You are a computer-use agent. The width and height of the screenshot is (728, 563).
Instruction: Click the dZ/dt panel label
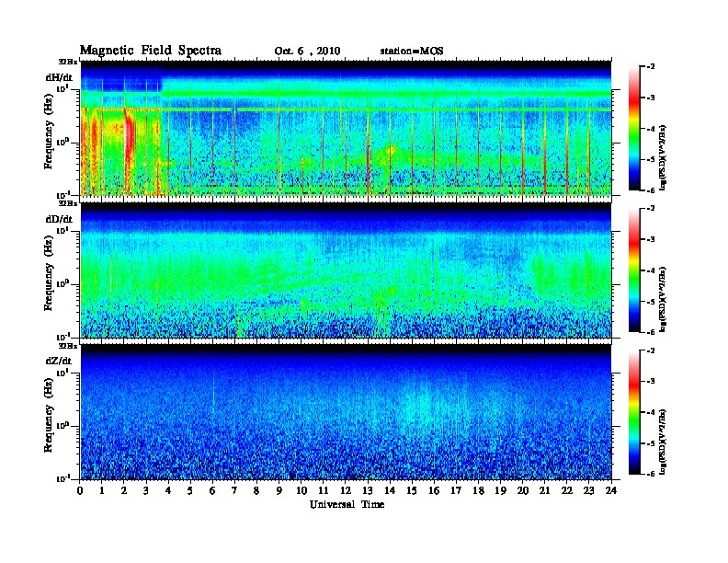(59, 361)
